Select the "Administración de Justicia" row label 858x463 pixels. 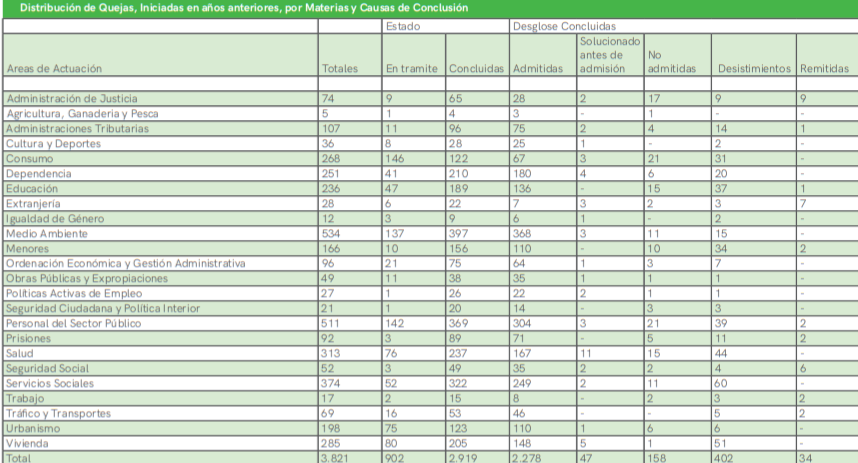[x=72, y=99]
